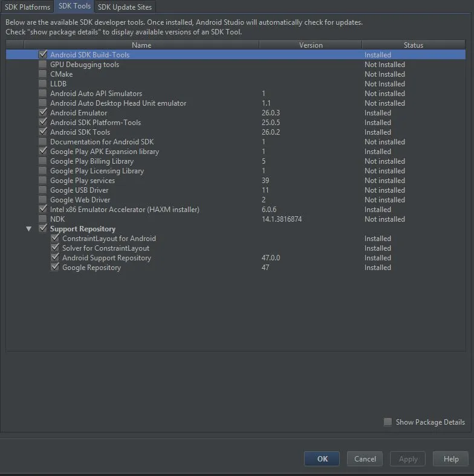Enable Google Play Billing Library checkbox

43,161
